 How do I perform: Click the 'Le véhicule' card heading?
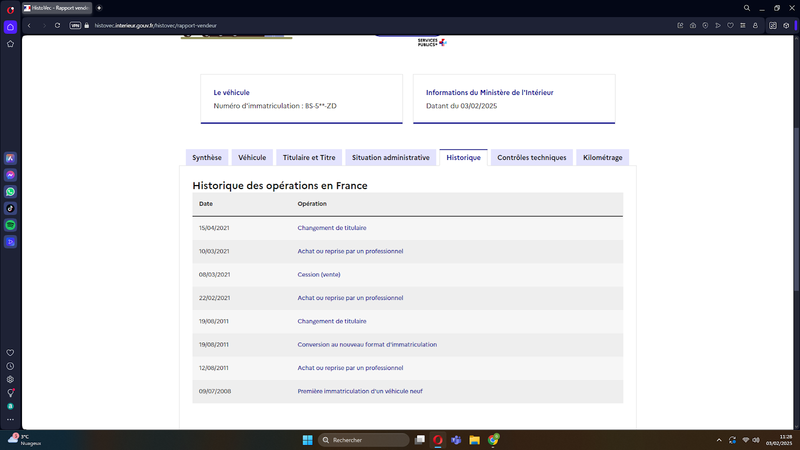click(x=231, y=92)
